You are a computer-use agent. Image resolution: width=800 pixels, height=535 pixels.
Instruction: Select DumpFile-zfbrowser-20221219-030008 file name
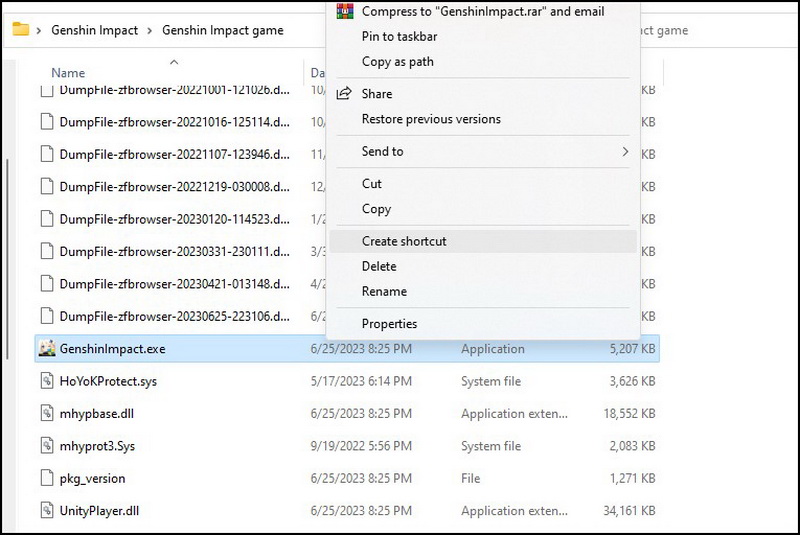pyautogui.click(x=174, y=187)
